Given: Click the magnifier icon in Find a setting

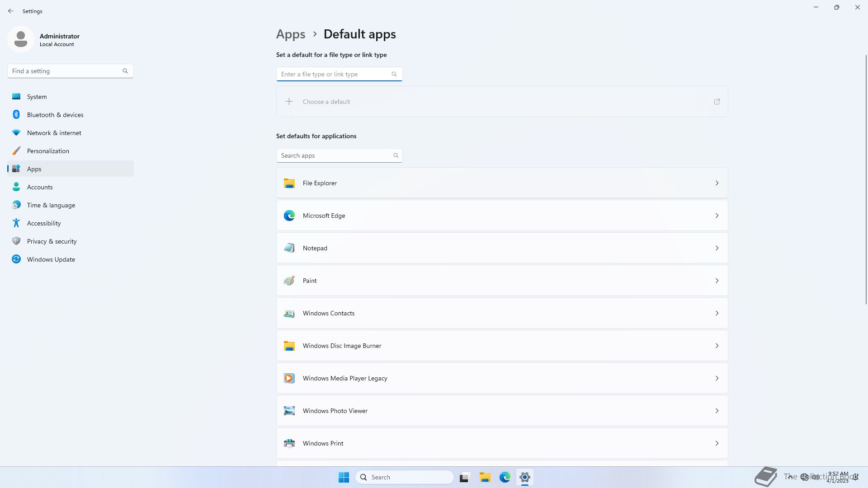Looking at the screenshot, I should tap(125, 71).
